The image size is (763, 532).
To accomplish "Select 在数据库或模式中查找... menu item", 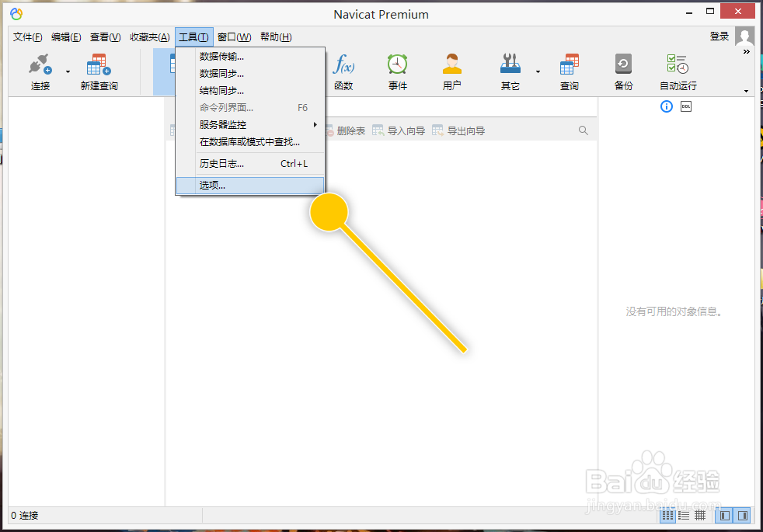I will (x=250, y=141).
